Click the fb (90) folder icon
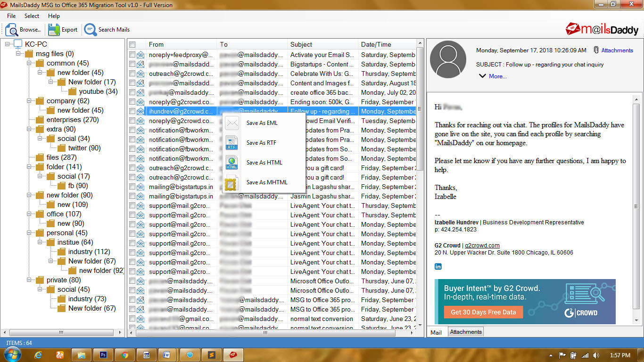 pyautogui.click(x=62, y=186)
